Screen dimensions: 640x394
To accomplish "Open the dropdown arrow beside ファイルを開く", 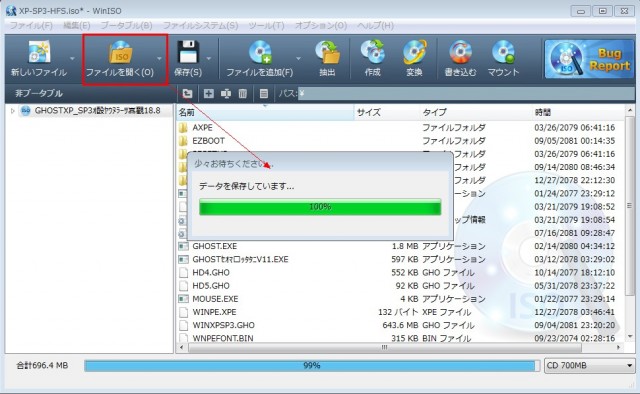I will pyautogui.click(x=159, y=58).
